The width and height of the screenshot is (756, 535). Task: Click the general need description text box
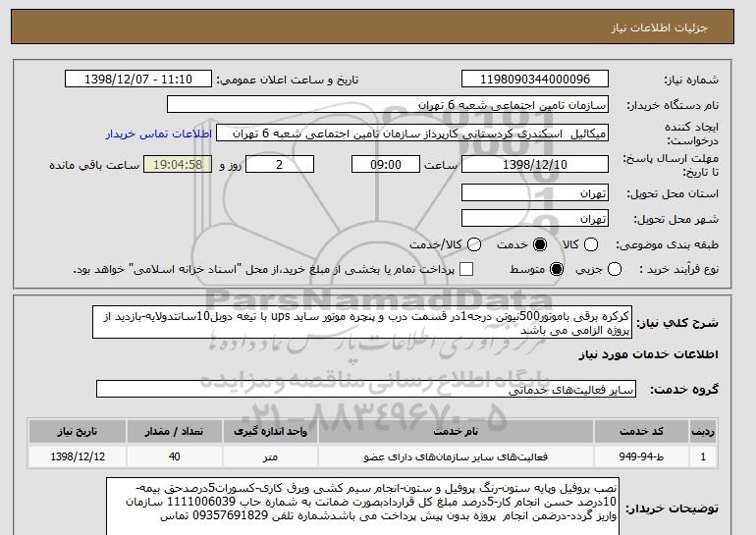pyautogui.click(x=362, y=322)
